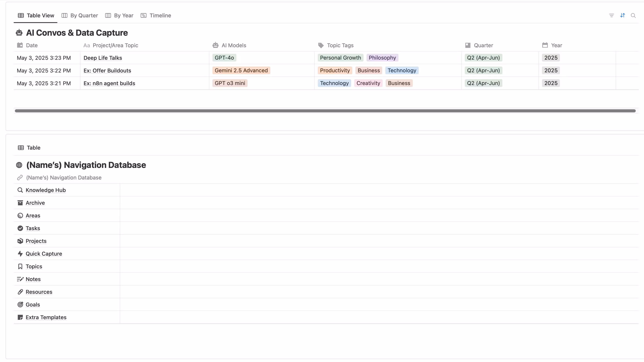Click the filter icon in database toolbar
The width and height of the screenshot is (644, 362).
click(x=611, y=15)
